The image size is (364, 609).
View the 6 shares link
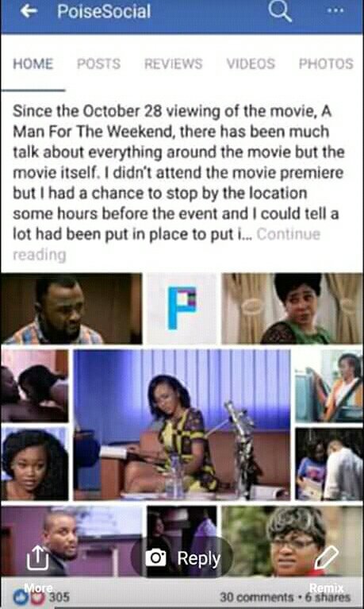[x=328, y=597]
